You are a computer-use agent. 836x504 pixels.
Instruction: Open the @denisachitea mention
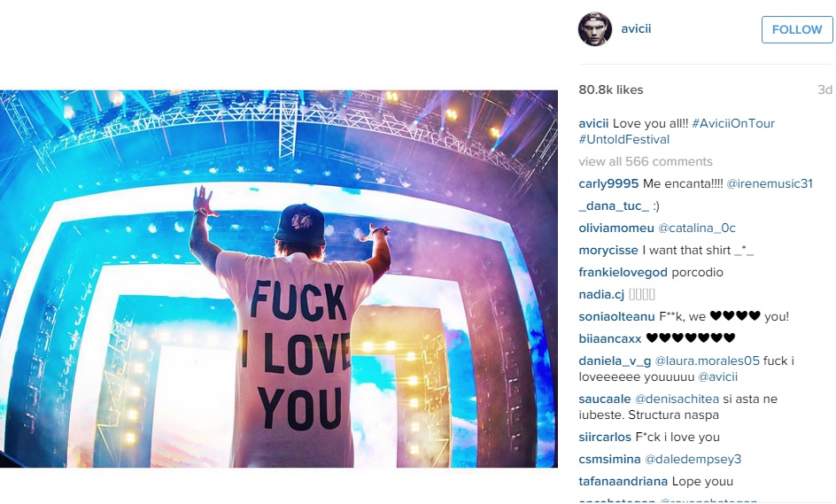677,399
